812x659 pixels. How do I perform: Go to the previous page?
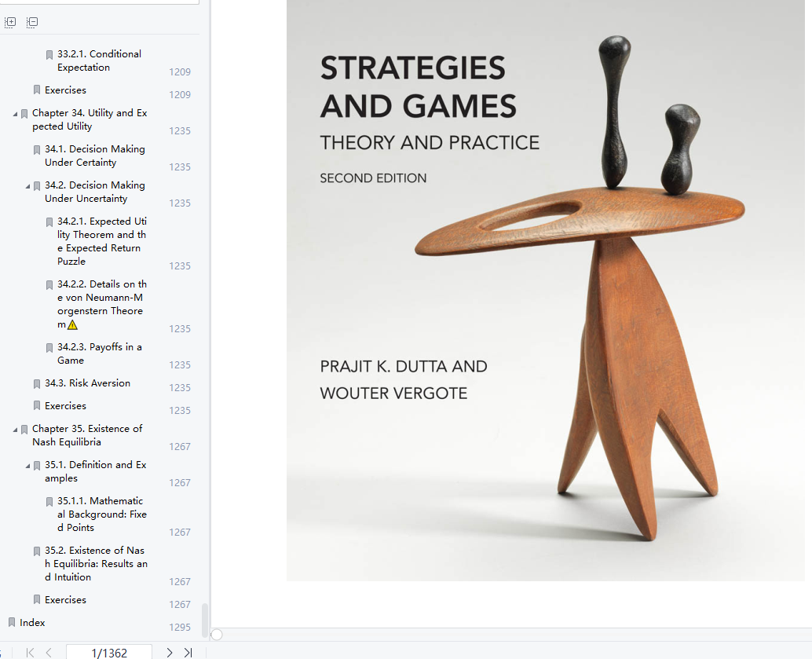(49, 653)
